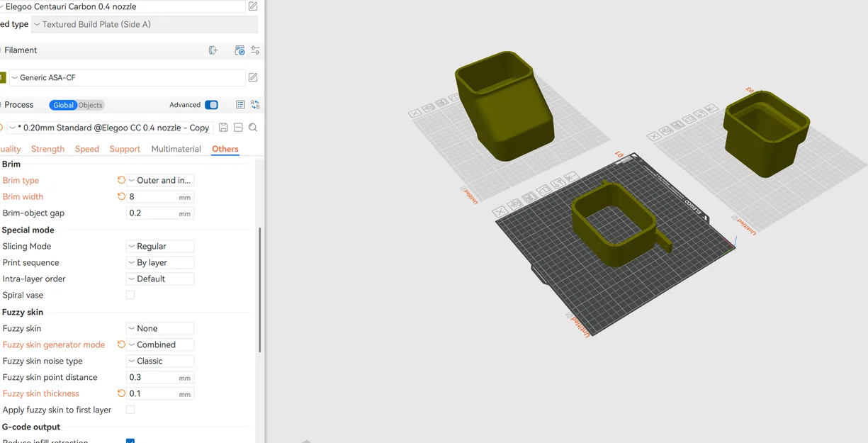Click the arrange icon on plate 01
Image resolution: width=868 pixels, height=443 pixels.
(x=530, y=198)
